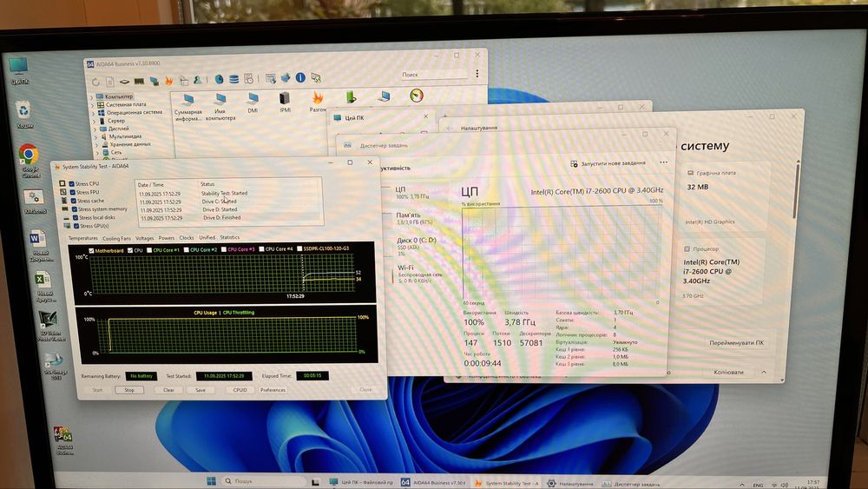Open Суммарная информация item in AIDA64

188,106
